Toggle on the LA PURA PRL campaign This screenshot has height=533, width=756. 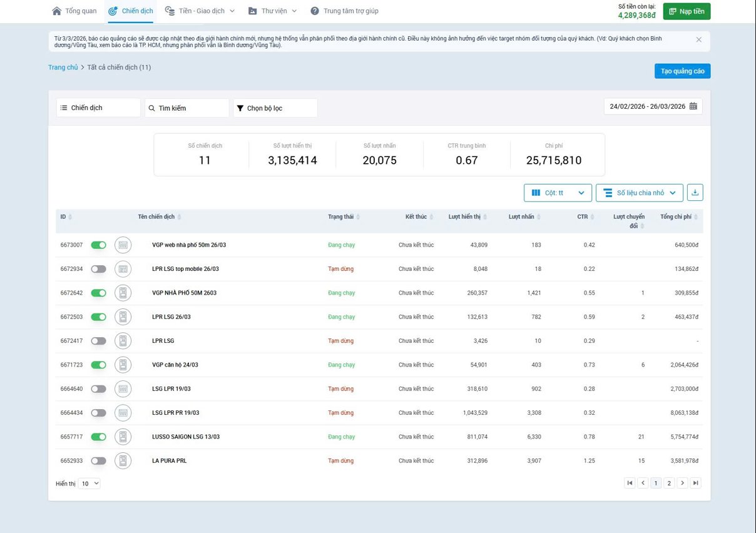coord(99,461)
